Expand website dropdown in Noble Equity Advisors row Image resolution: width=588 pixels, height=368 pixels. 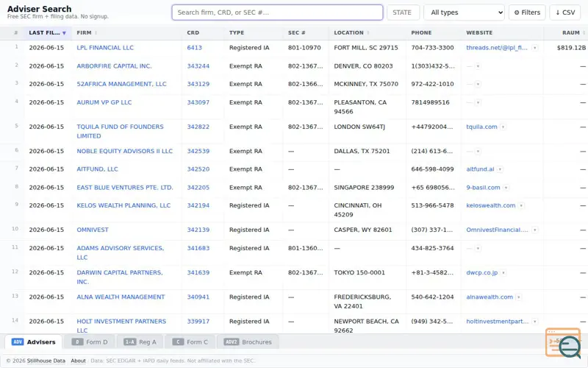click(x=478, y=152)
